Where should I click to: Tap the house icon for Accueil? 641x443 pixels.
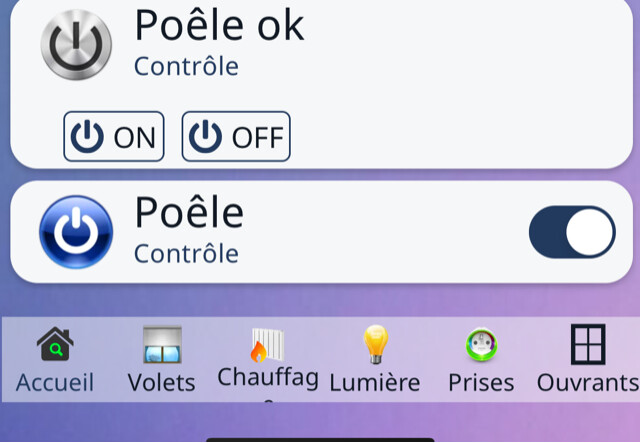(55, 345)
